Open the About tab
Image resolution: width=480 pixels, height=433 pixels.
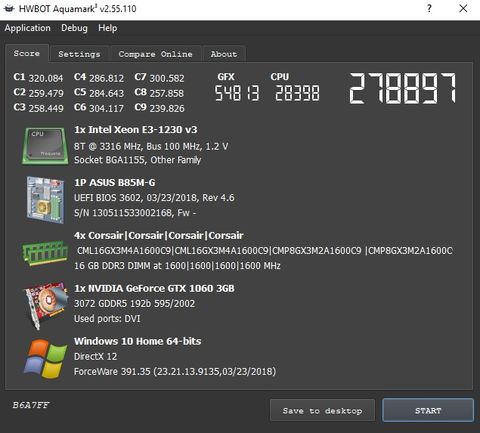[x=224, y=54]
